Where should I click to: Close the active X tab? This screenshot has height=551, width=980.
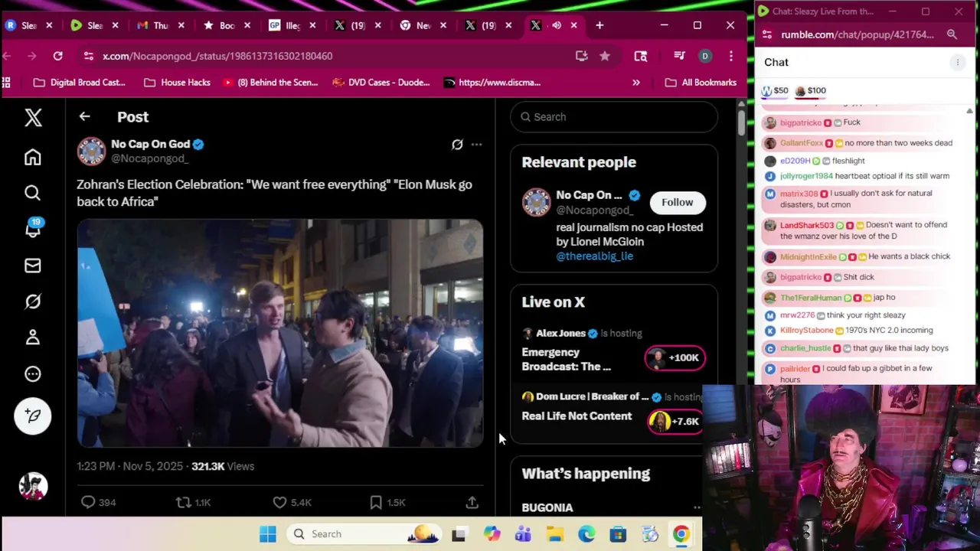point(573,25)
